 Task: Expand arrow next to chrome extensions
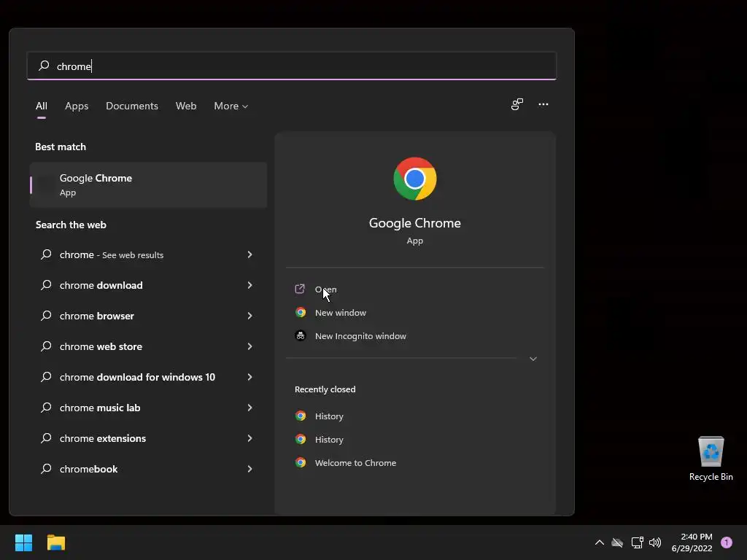click(249, 438)
